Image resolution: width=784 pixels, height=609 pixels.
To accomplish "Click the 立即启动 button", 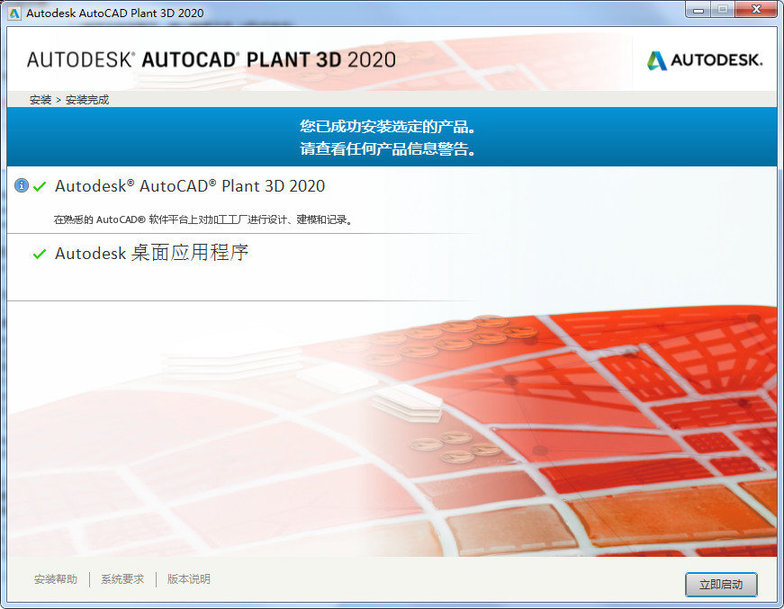I will point(721,584).
